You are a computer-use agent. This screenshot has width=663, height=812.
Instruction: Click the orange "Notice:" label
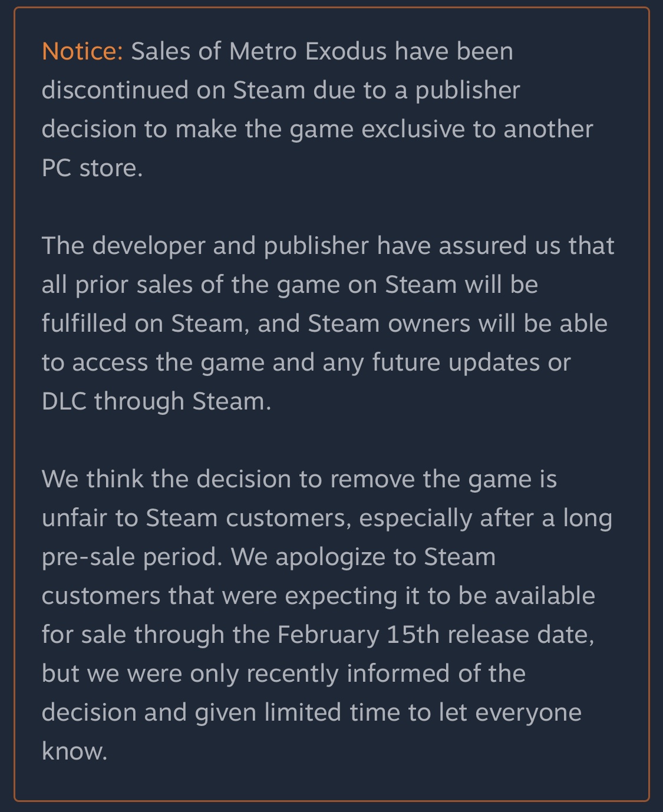pyautogui.click(x=82, y=52)
